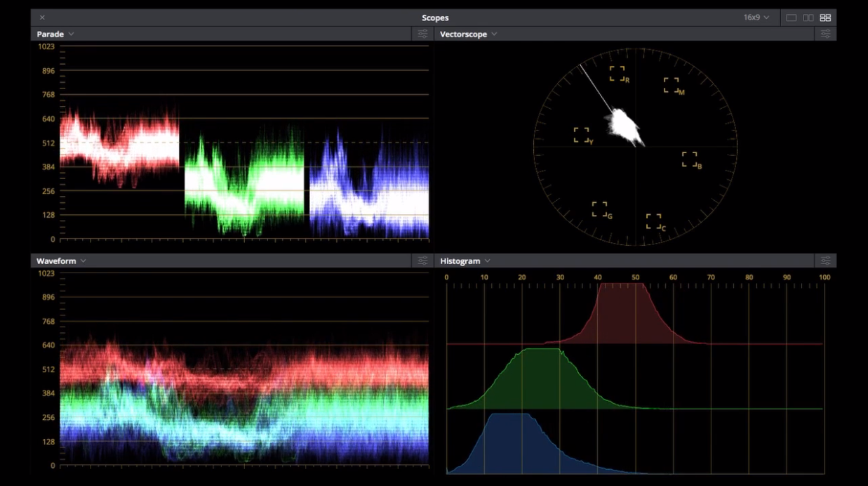Select the currently active quad-grid layout icon

click(825, 18)
